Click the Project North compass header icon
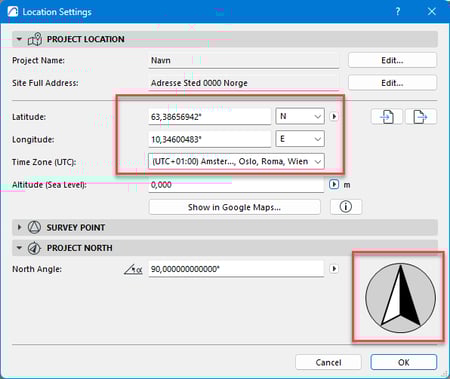 point(34,248)
